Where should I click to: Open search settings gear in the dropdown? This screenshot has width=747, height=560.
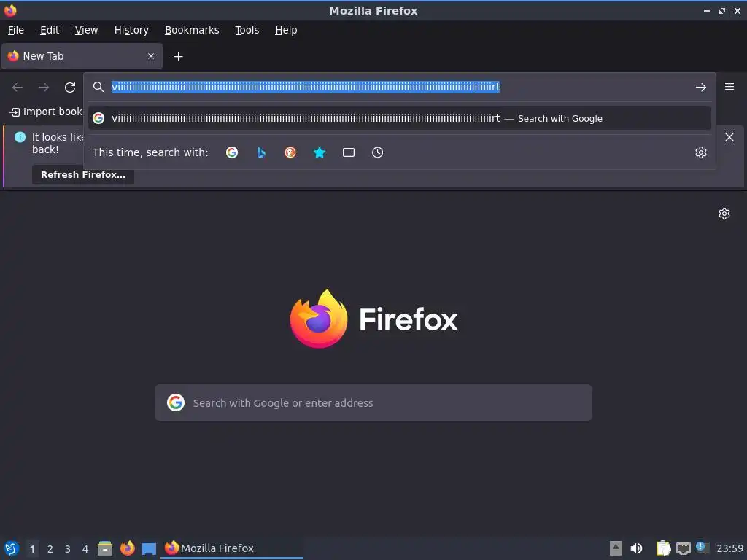pyautogui.click(x=701, y=152)
